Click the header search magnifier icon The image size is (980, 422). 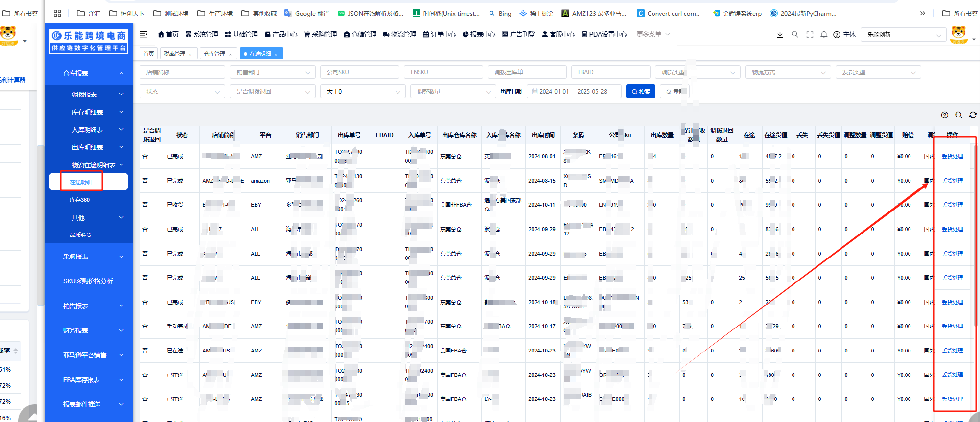pos(795,35)
